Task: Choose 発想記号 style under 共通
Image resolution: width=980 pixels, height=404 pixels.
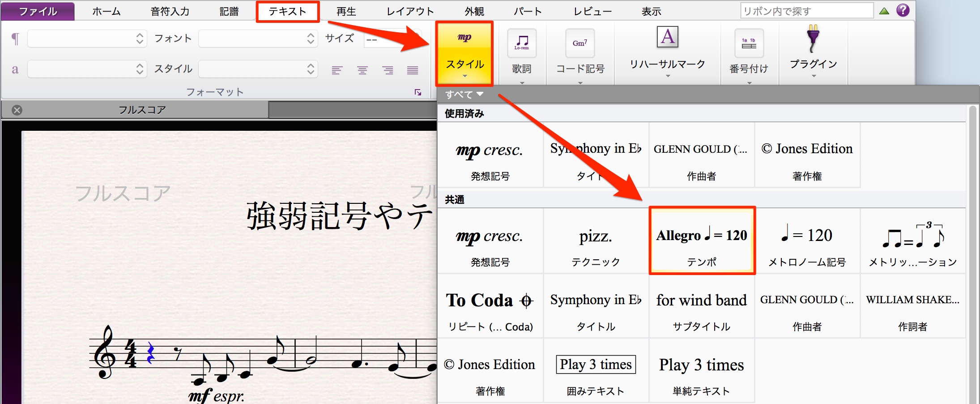Action: 490,241
